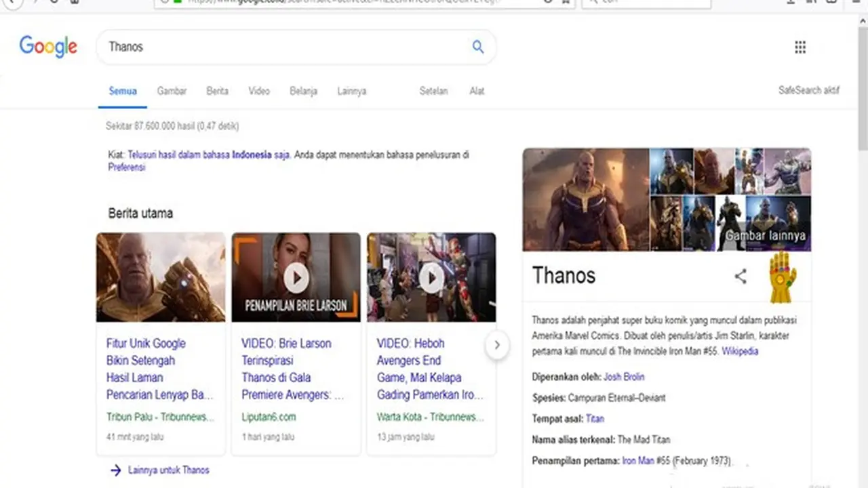Click Warta Kota - Tribunnews source
868x488 pixels.
pyautogui.click(x=431, y=417)
